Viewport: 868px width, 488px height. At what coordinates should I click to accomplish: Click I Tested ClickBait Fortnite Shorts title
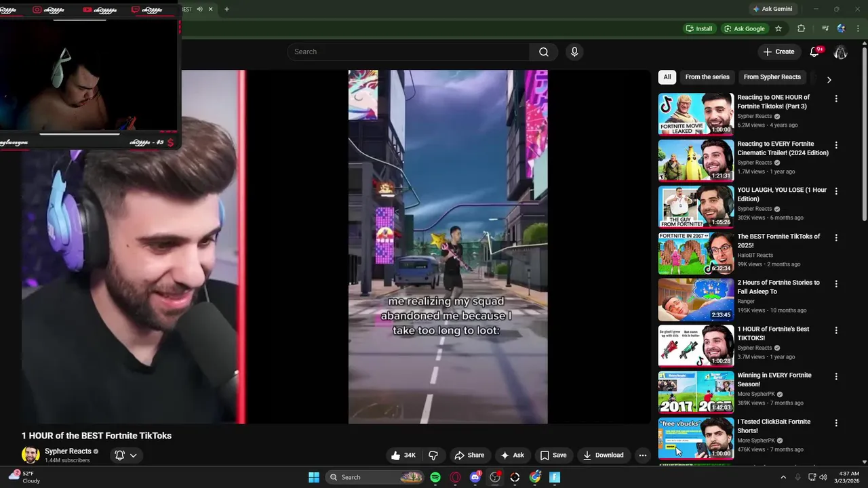[774, 426]
